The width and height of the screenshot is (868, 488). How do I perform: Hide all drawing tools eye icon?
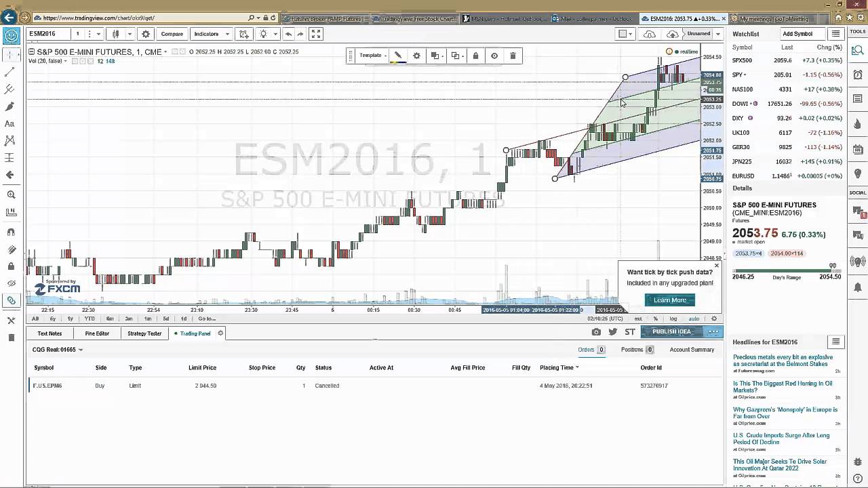(x=10, y=283)
